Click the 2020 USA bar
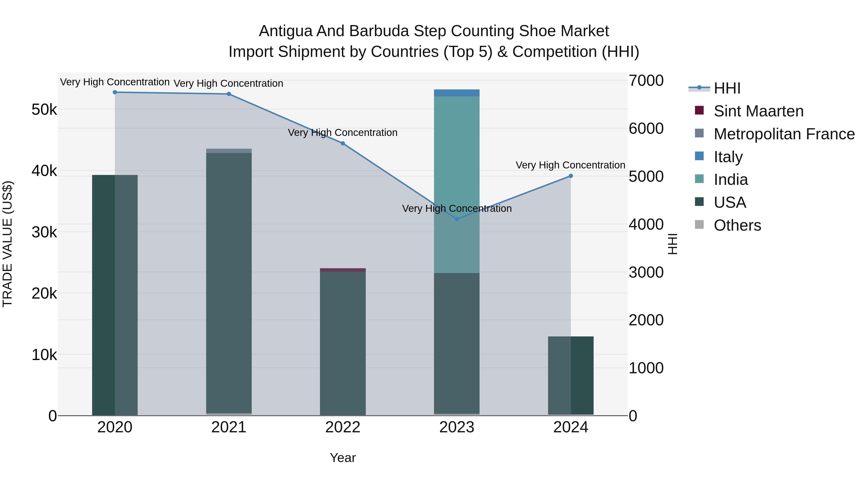 click(x=115, y=295)
